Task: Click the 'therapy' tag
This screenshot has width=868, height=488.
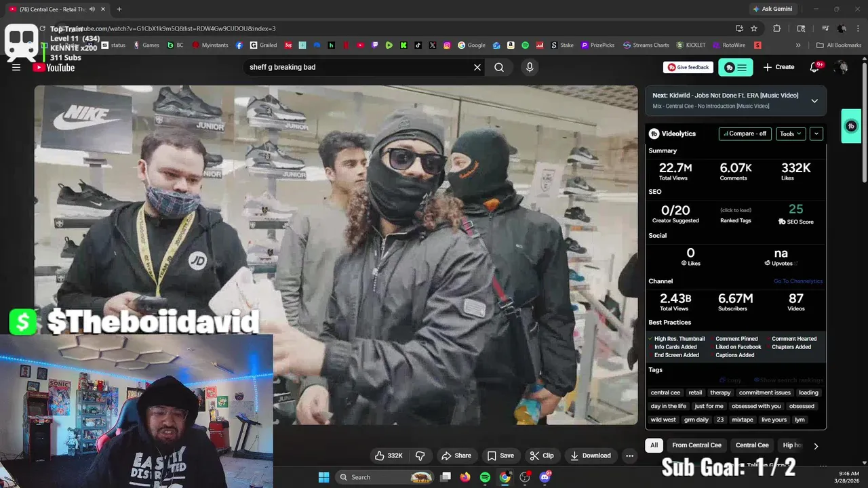Action: 720,392
